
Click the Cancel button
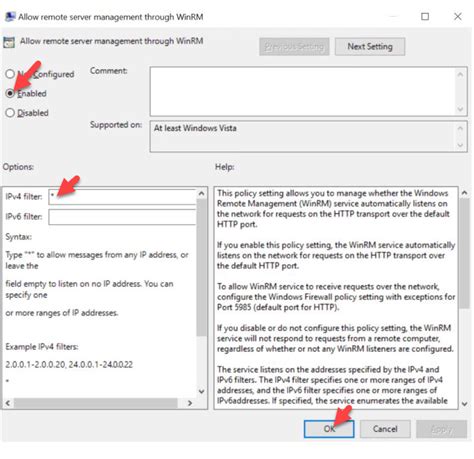point(385,429)
